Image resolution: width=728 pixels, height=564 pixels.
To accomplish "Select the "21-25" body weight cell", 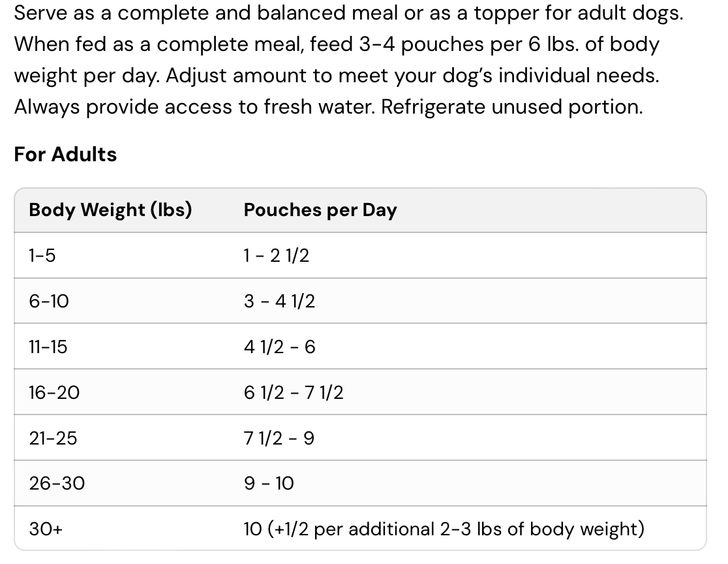I will [x=53, y=438].
